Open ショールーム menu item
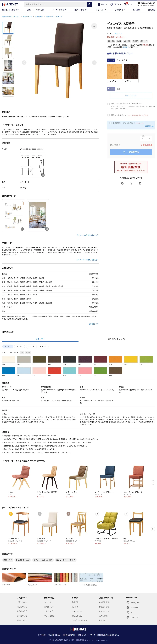This screenshot has width=157, height=644. point(101,10)
